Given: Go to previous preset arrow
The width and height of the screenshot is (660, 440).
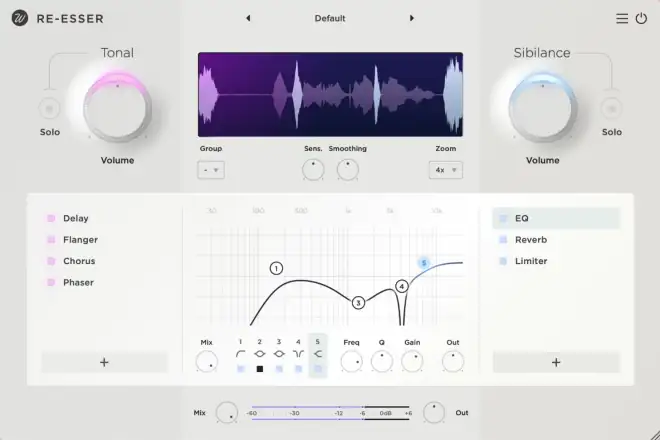Looking at the screenshot, I should point(248,18).
